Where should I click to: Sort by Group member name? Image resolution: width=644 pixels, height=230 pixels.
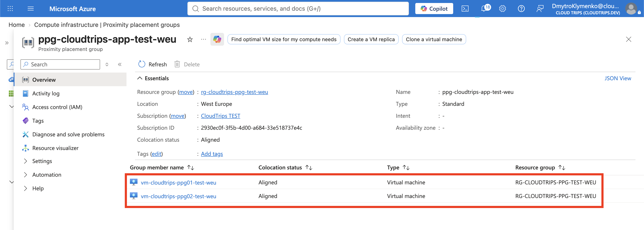point(162,168)
